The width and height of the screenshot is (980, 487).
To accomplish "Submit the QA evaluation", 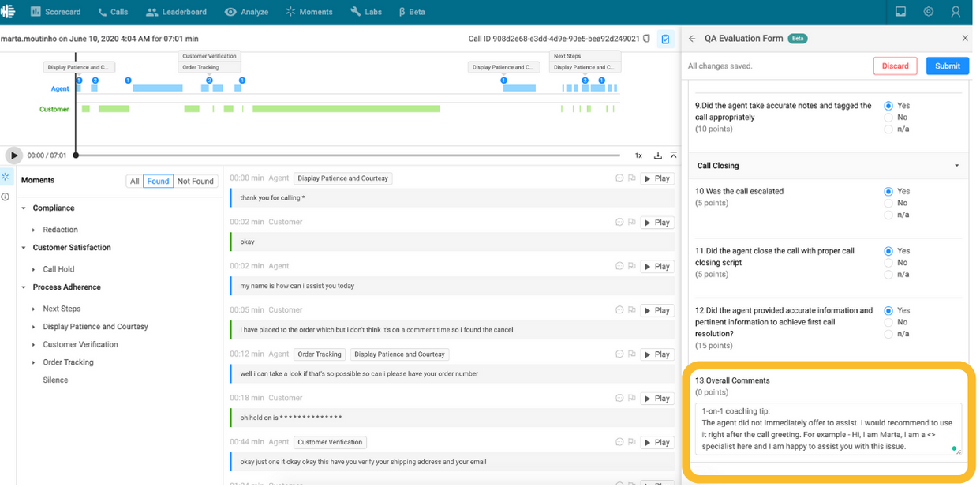I will [x=947, y=66].
